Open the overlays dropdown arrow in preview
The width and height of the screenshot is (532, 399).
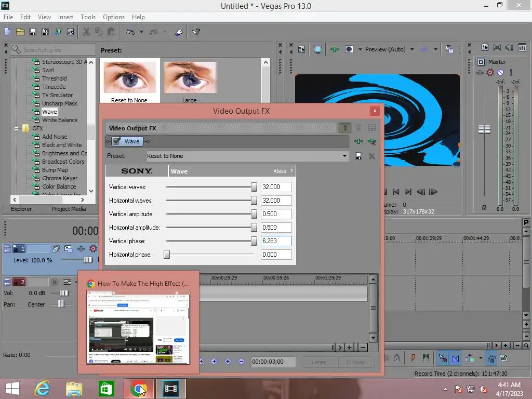(435, 49)
